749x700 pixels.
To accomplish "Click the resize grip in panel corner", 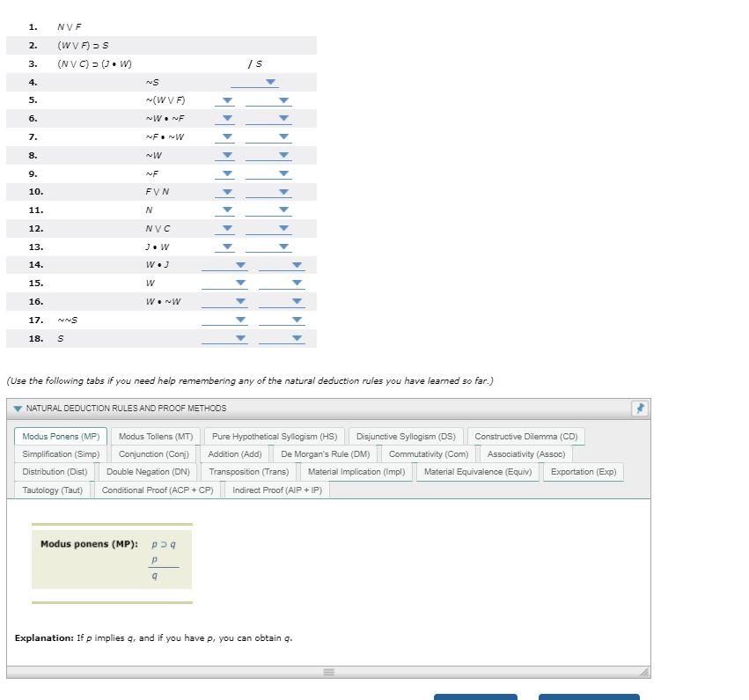I will (645, 672).
